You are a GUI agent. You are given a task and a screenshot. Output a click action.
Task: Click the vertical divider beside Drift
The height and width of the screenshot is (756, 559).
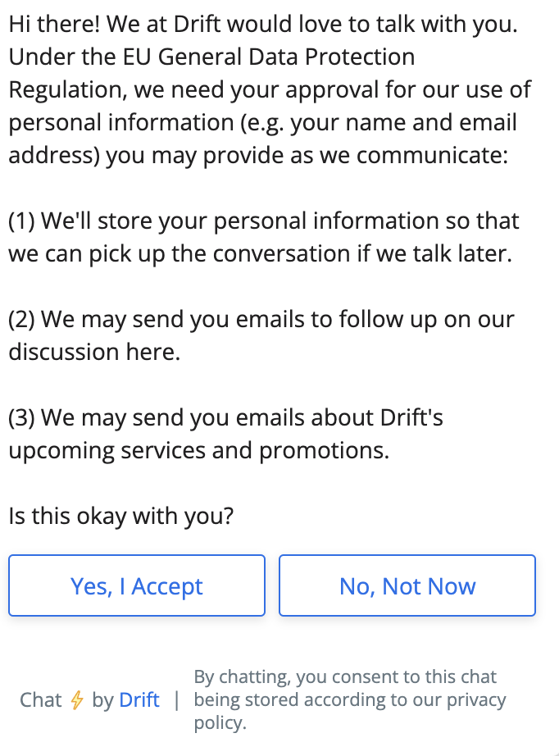[176, 700]
